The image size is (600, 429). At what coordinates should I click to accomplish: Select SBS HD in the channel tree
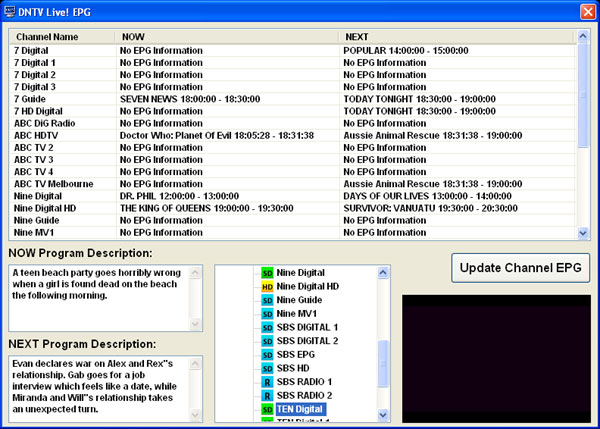(293, 369)
